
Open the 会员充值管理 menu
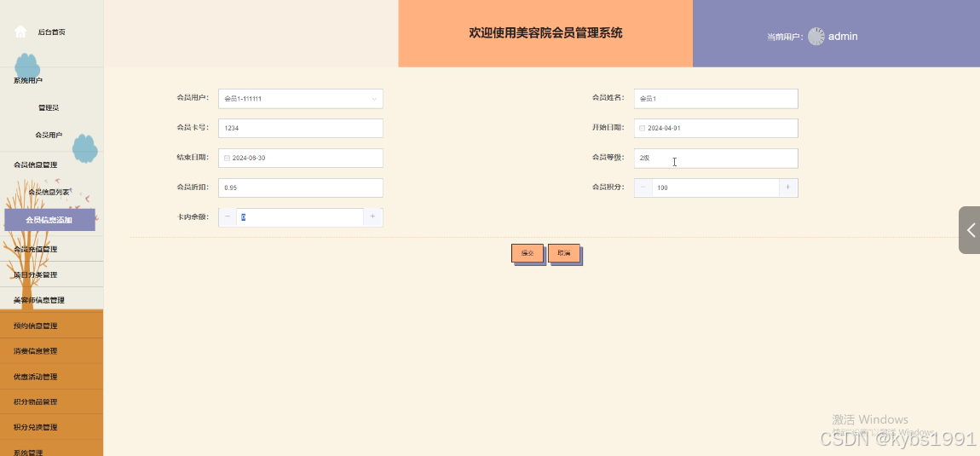click(x=36, y=249)
